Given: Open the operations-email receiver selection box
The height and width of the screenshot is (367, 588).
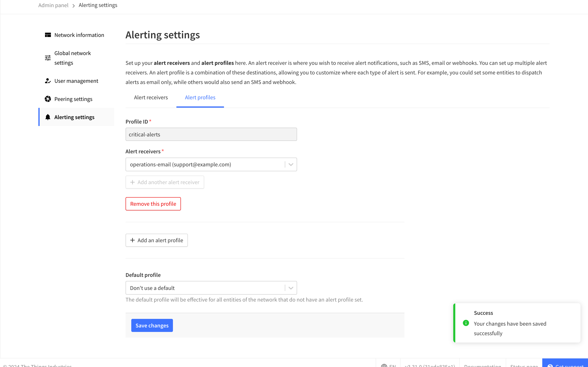Looking at the screenshot, I should pos(205,165).
